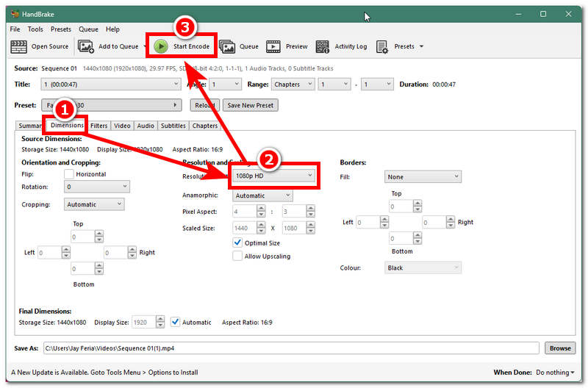Switch to the Filters tab
The image size is (588, 388).
tap(99, 126)
